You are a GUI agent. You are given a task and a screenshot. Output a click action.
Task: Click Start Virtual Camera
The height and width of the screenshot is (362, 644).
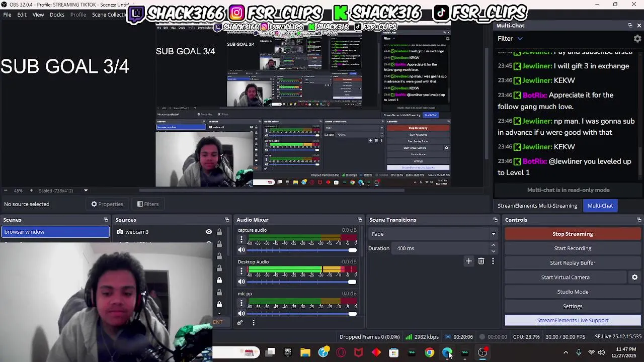pyautogui.click(x=565, y=277)
